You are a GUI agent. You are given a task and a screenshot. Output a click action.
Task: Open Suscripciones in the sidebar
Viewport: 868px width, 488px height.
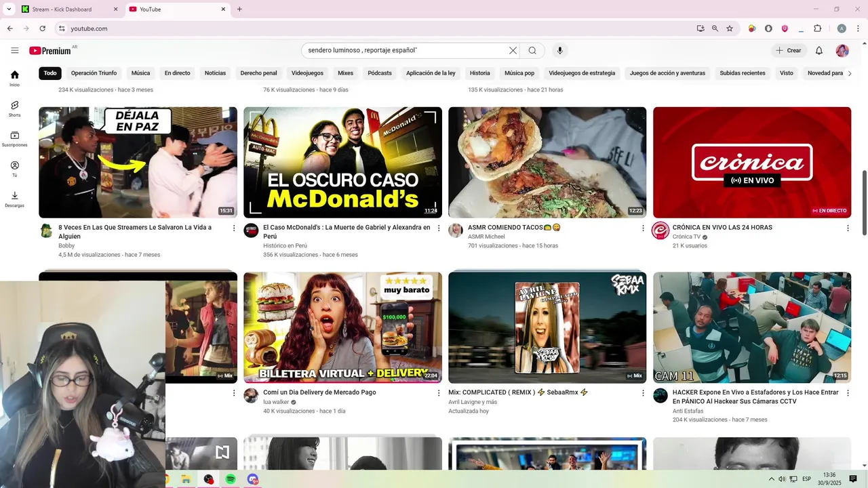click(x=14, y=139)
